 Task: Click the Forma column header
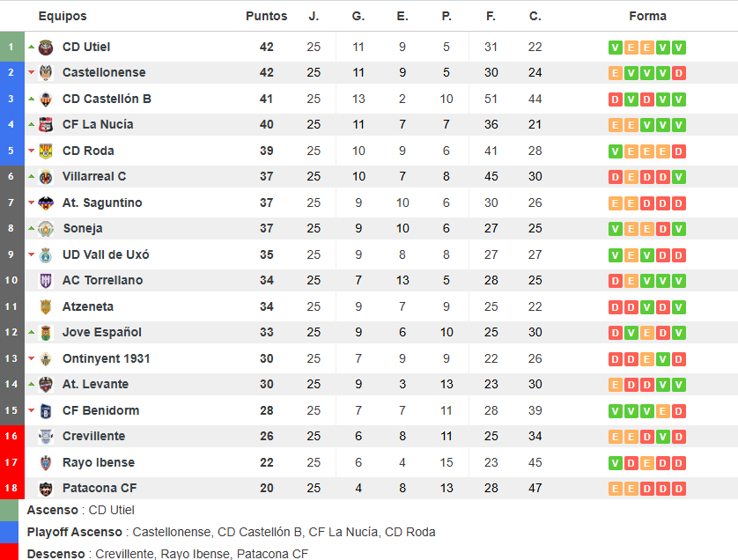tap(647, 16)
